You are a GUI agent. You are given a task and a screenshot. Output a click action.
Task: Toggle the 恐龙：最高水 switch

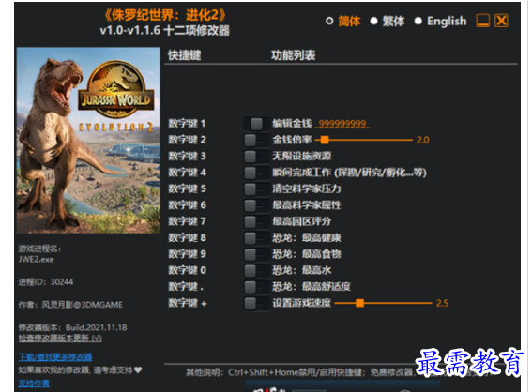coord(256,271)
